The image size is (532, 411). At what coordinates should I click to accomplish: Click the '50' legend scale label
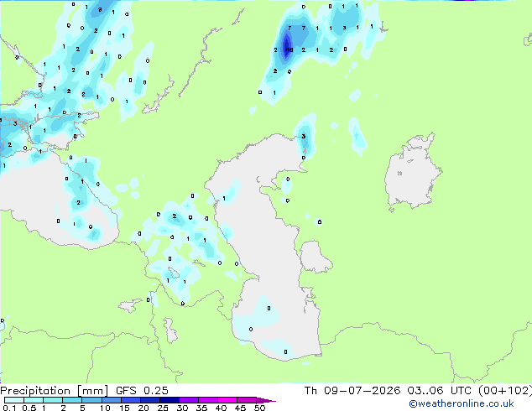click(x=259, y=408)
